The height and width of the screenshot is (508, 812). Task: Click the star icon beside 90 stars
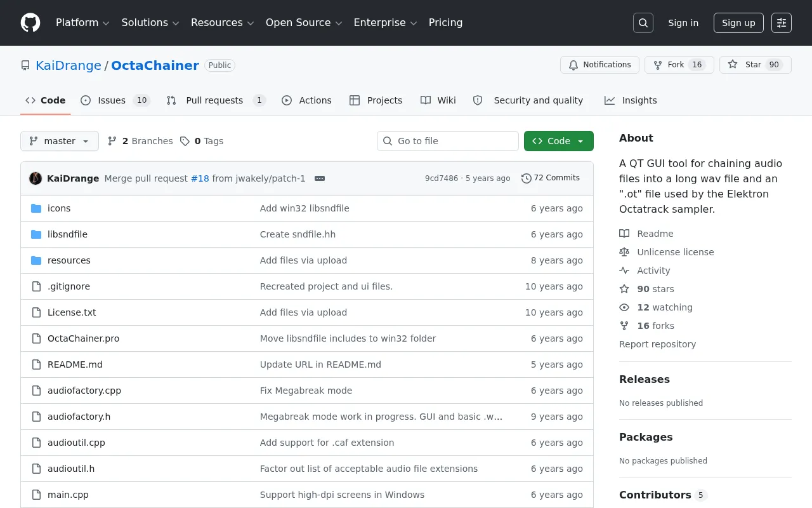(624, 289)
